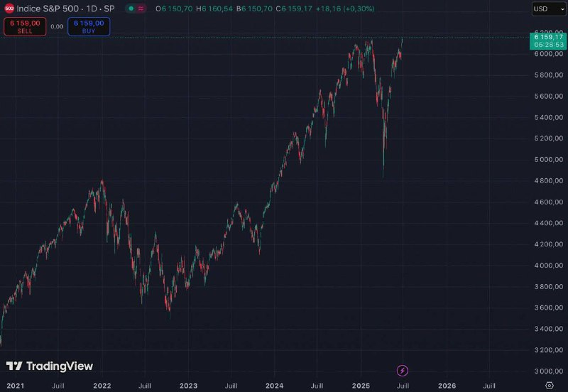Click the red SELL 6 159,00 button
Image resolution: width=568 pixels, height=392 pixels.
25,27
